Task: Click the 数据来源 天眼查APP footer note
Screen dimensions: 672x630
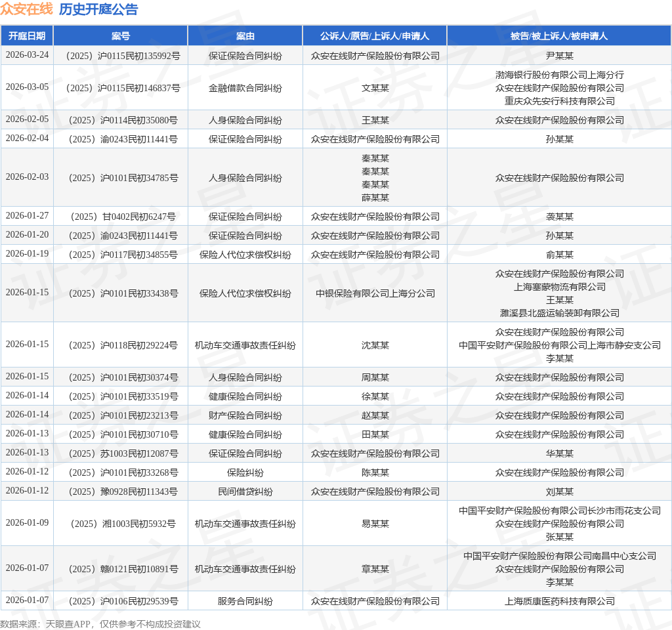Action: (100, 624)
